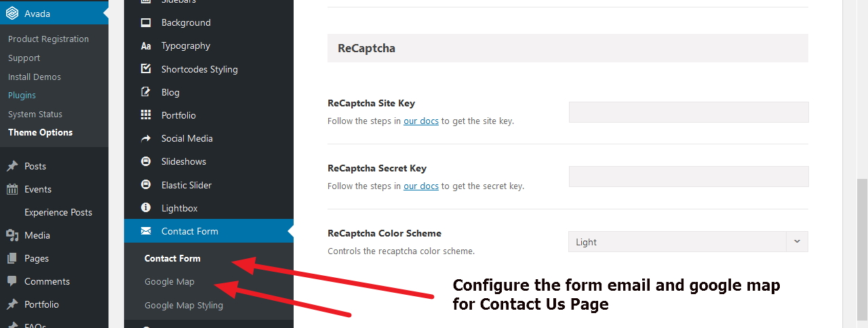Open the Plugins link under Avada
This screenshot has width=868, height=328.
pyautogui.click(x=22, y=96)
